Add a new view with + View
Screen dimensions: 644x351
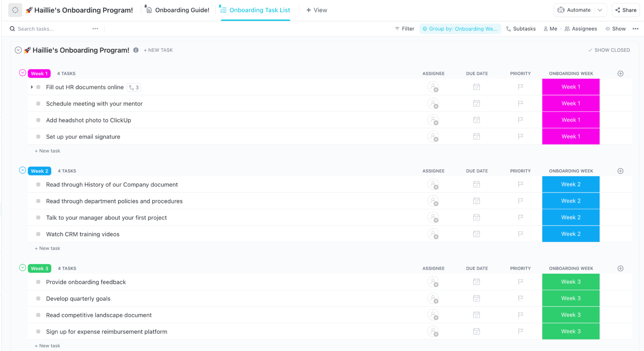click(x=316, y=10)
